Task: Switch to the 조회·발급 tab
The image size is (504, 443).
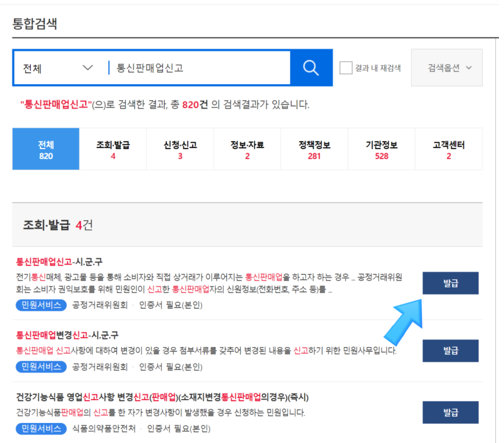Action: (x=113, y=149)
